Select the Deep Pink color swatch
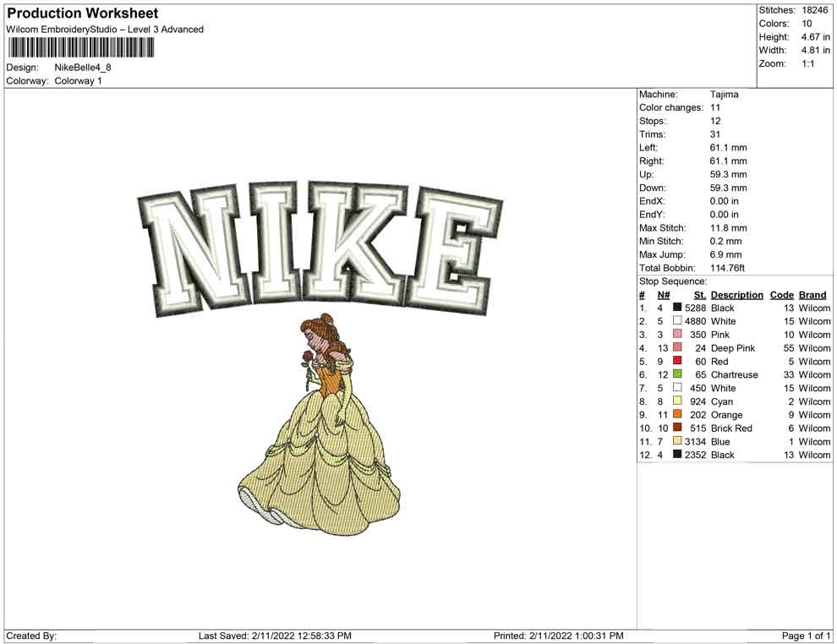This screenshot has height=644, width=837. tap(677, 347)
